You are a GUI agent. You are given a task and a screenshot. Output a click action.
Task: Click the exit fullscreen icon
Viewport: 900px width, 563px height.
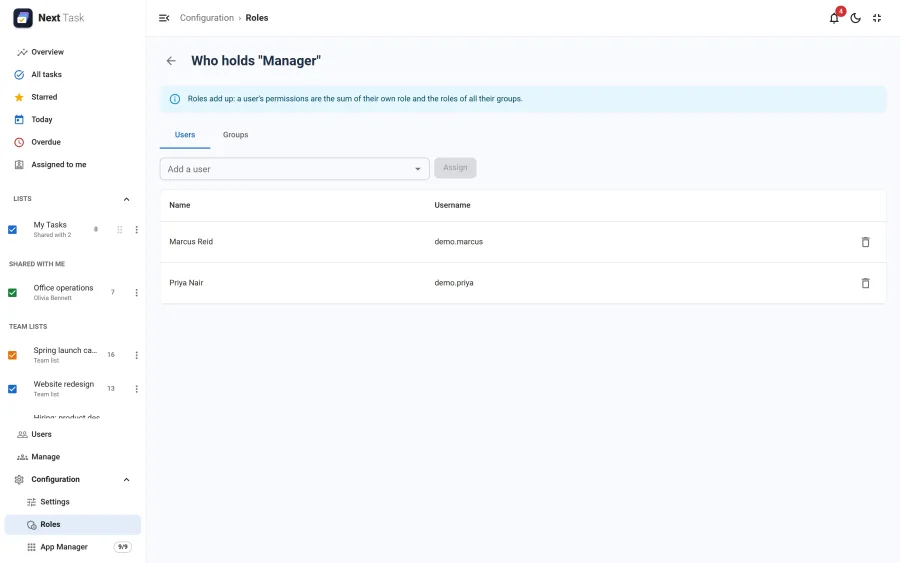[x=877, y=18]
